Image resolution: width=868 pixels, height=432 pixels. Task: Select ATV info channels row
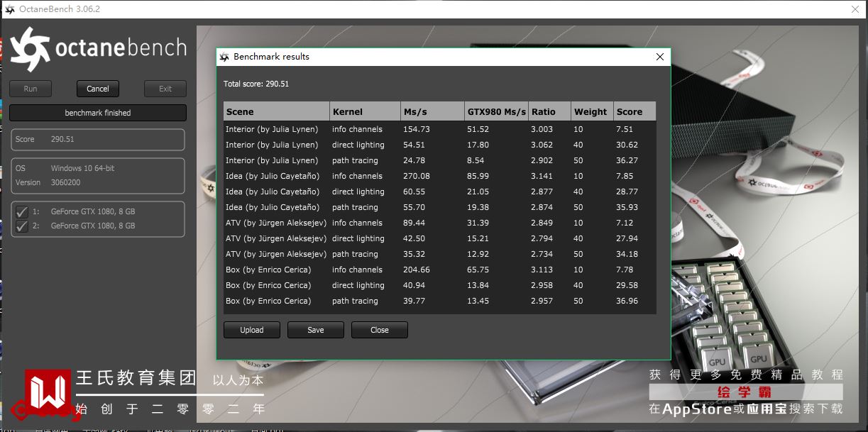[439, 223]
